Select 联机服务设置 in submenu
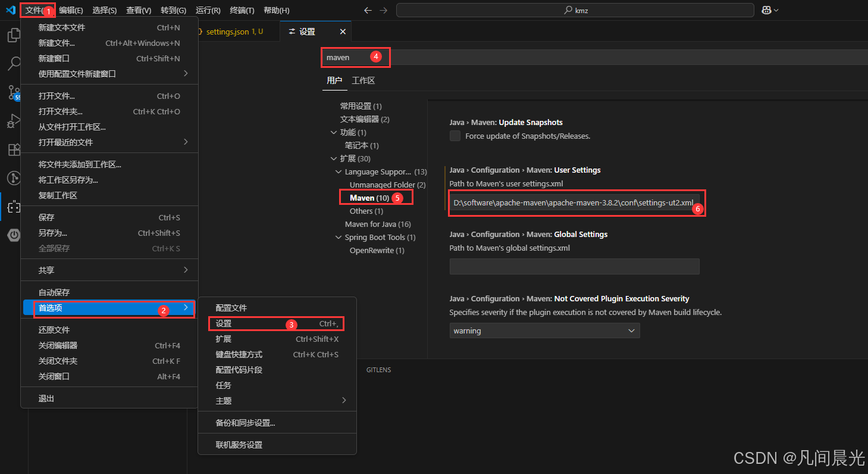 (x=277, y=445)
